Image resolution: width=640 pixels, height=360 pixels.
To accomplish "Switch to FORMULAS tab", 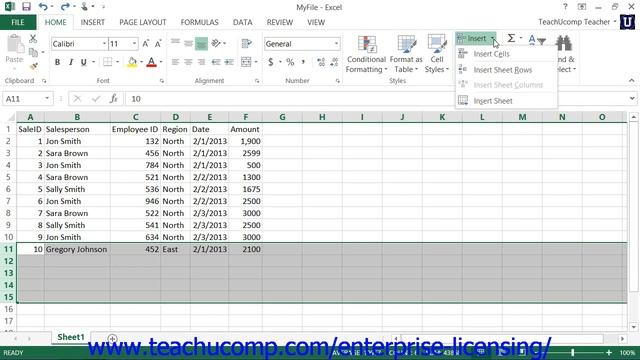I will tap(199, 22).
